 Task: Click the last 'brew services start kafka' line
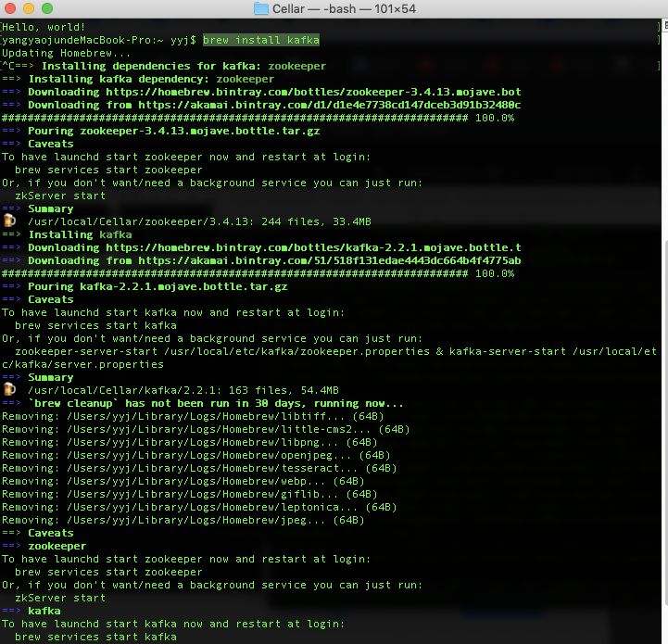coord(95,638)
